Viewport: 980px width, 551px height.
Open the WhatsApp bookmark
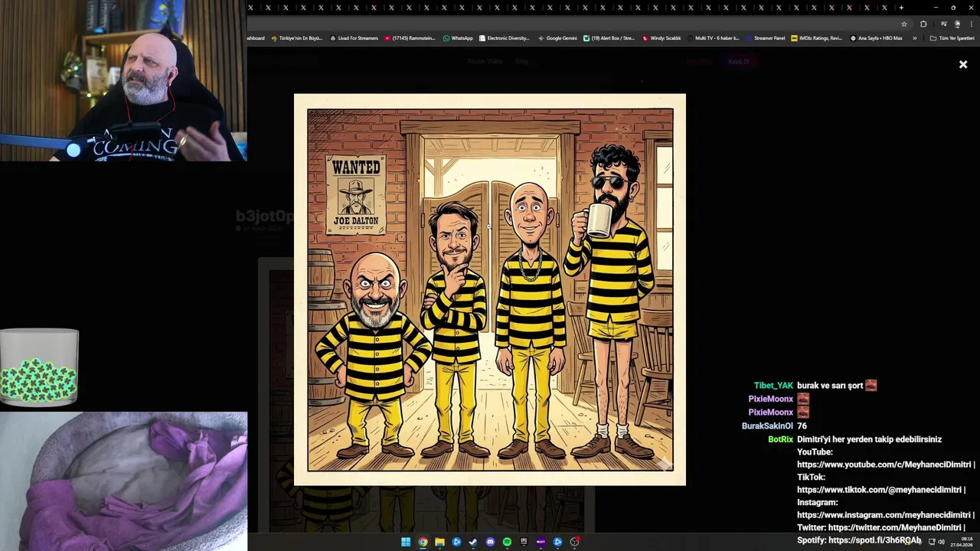click(x=458, y=38)
